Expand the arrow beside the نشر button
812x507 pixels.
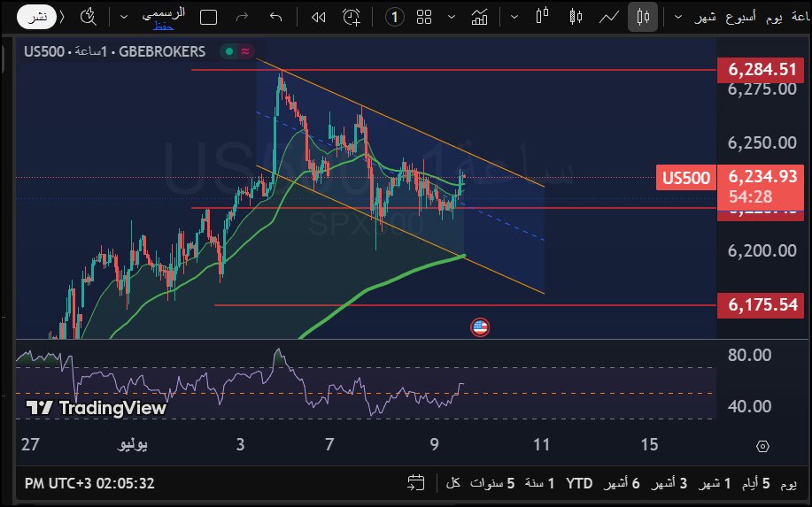click(62, 17)
